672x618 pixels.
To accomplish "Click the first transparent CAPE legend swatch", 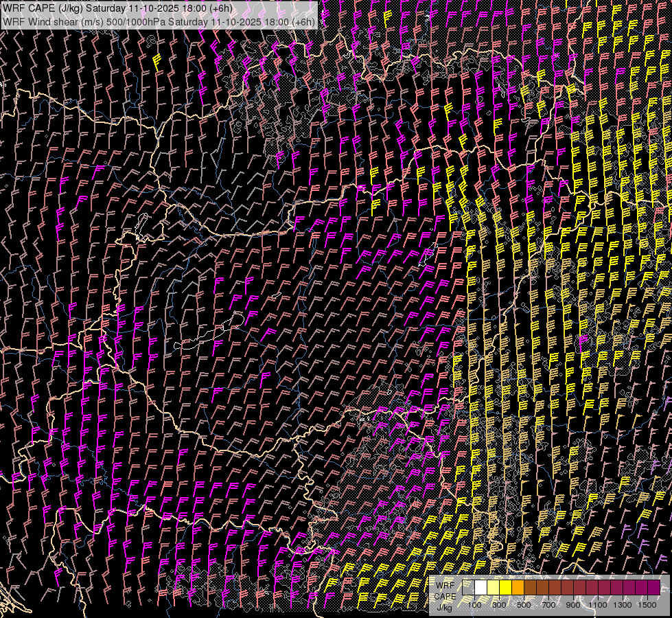I will [468, 588].
